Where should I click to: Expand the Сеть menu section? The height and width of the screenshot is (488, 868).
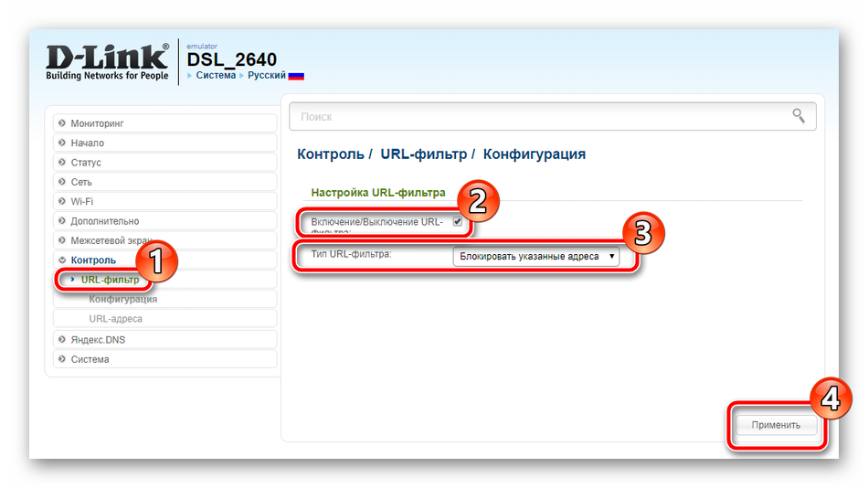[x=165, y=182]
